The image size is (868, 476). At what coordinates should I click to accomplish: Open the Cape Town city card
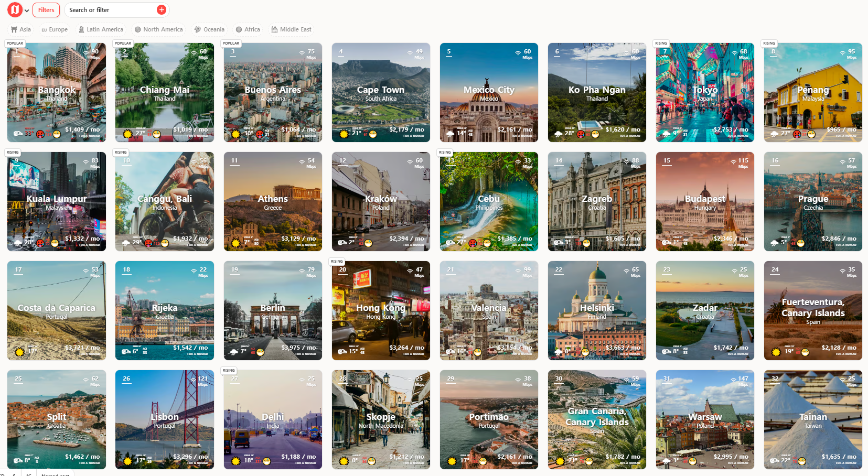381,92
